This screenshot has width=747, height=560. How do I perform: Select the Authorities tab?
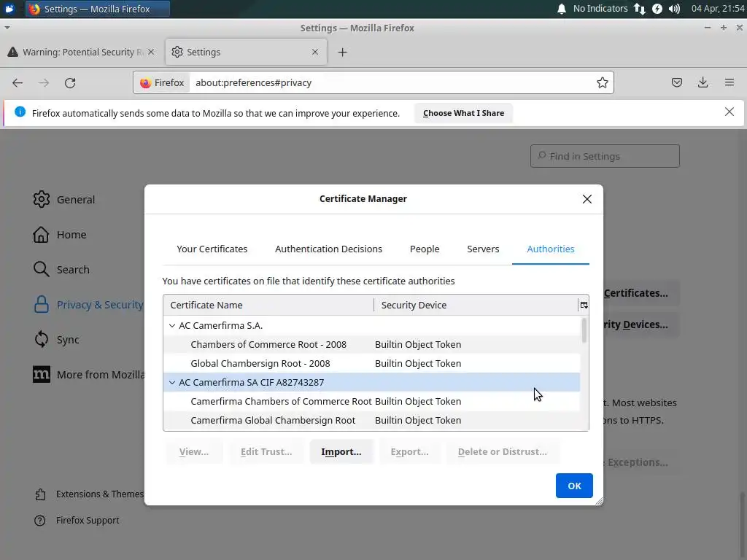(551, 249)
